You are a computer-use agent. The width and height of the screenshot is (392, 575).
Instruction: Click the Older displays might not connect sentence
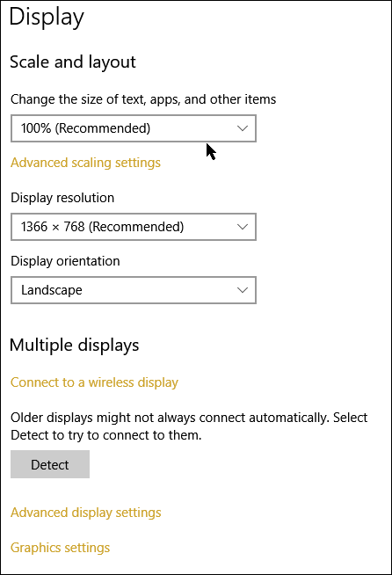[x=189, y=418]
